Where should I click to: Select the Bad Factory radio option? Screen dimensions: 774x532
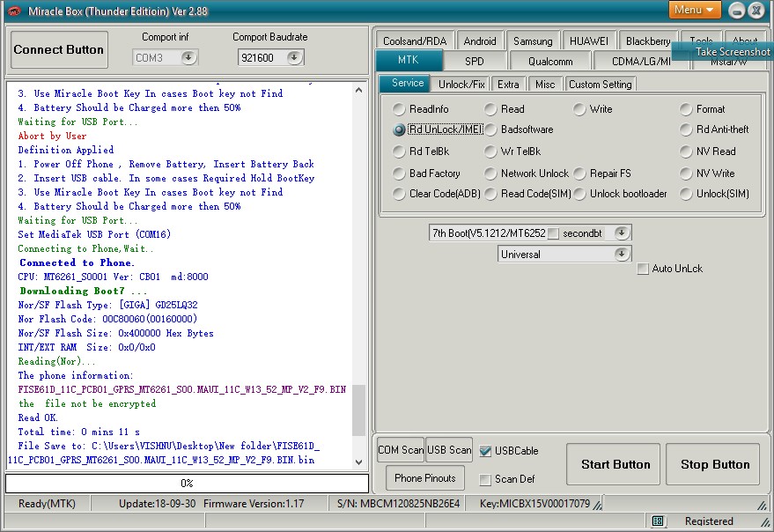399,174
